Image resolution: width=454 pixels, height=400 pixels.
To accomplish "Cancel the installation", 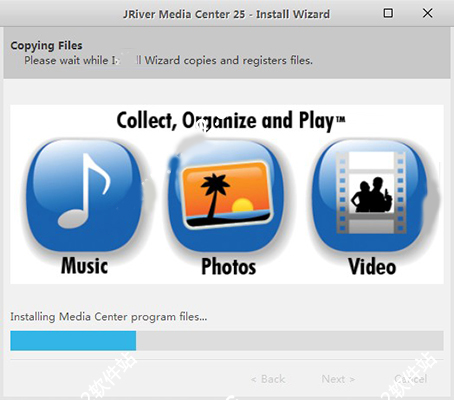I will (411, 379).
